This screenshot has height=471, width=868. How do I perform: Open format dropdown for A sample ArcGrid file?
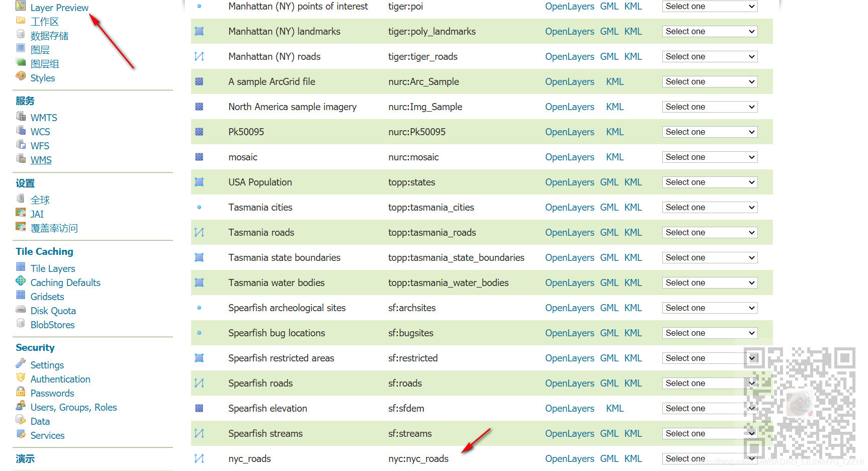(x=710, y=81)
